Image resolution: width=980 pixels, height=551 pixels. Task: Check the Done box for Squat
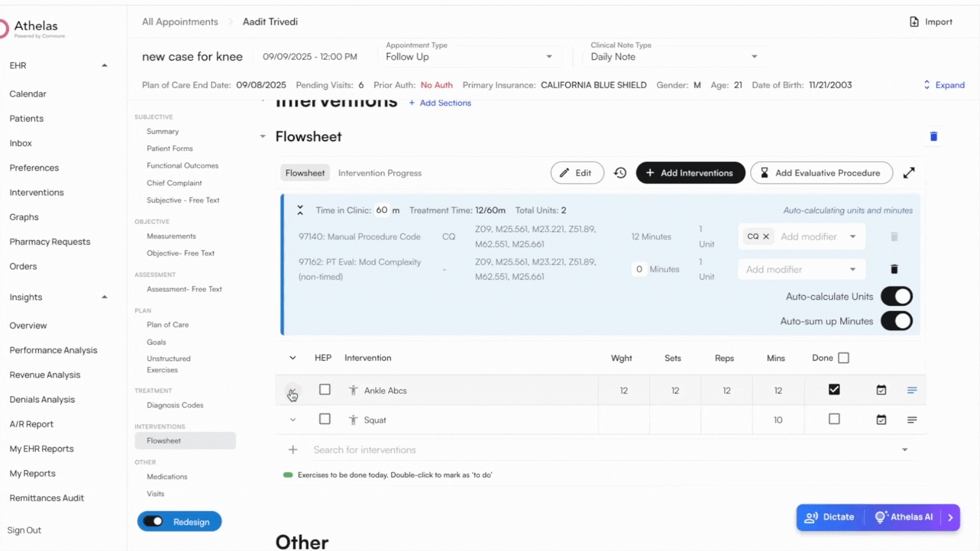coord(834,419)
